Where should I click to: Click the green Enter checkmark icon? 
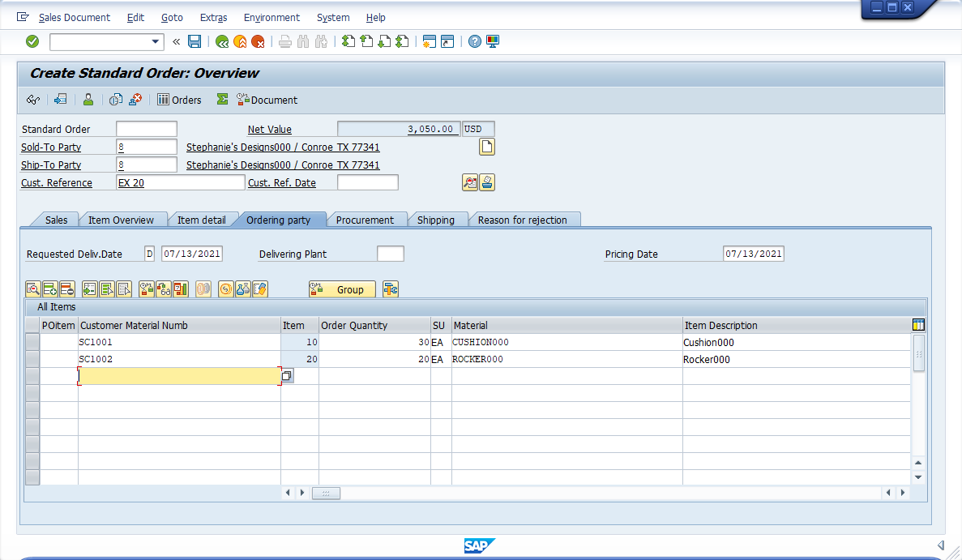pos(32,41)
